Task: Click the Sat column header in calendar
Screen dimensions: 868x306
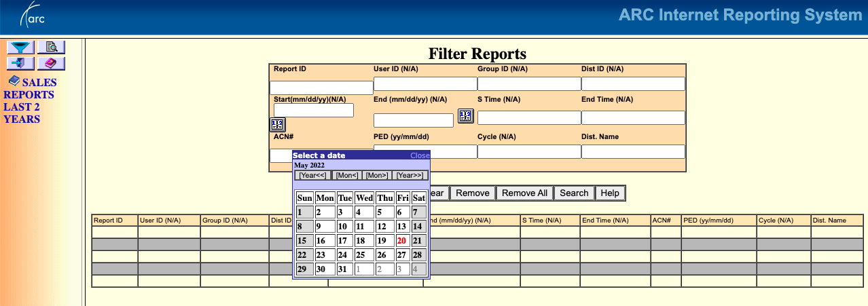Action: tap(418, 198)
